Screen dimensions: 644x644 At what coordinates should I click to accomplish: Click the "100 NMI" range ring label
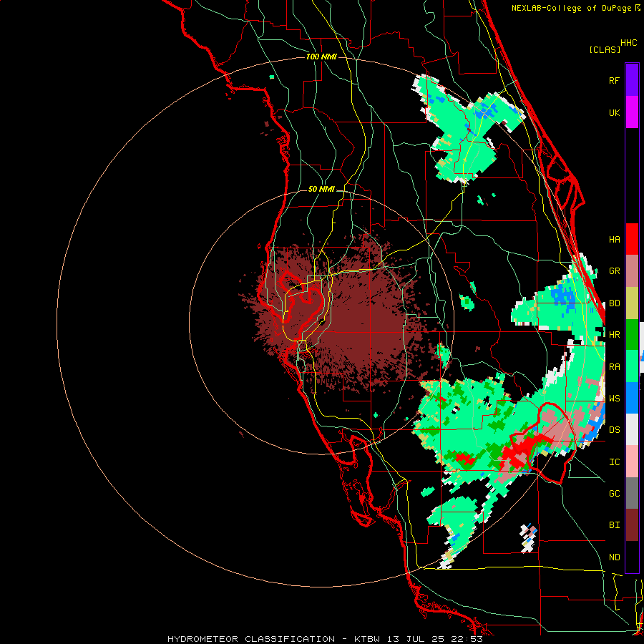click(x=321, y=57)
